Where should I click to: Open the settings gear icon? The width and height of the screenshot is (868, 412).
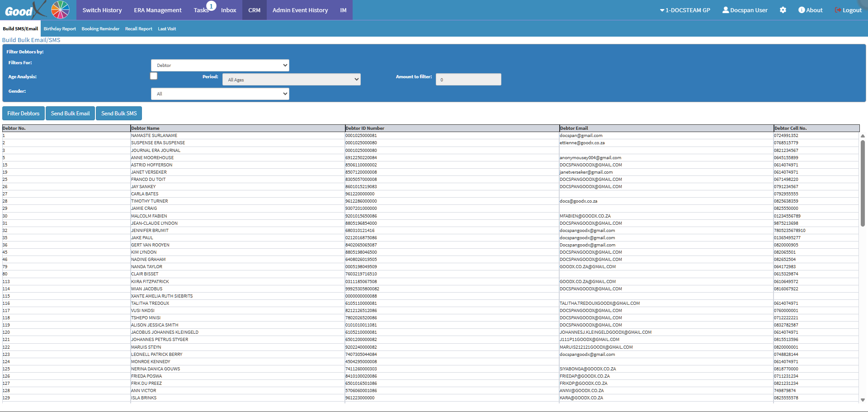783,10
